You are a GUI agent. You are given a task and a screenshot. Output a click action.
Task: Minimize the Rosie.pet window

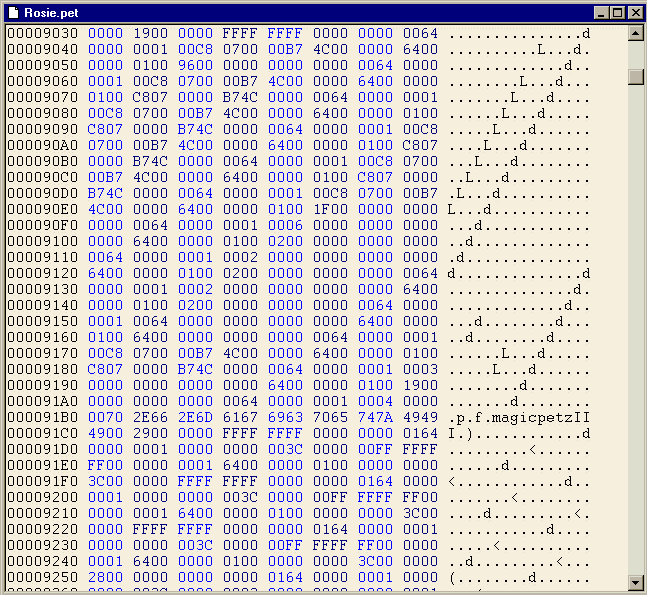[601, 13]
